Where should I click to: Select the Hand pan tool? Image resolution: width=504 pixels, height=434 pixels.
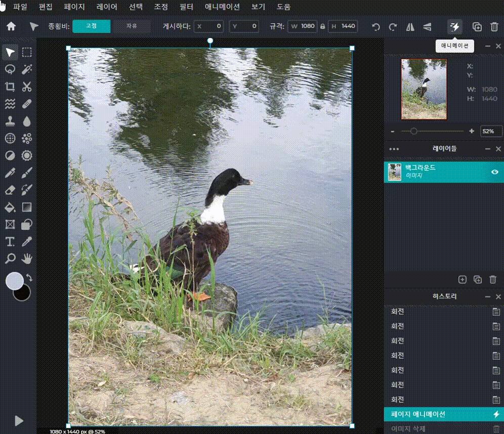27,258
